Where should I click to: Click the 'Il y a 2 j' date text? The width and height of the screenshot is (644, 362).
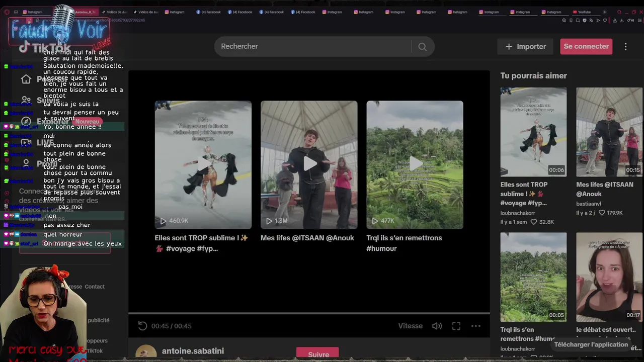[x=586, y=213]
